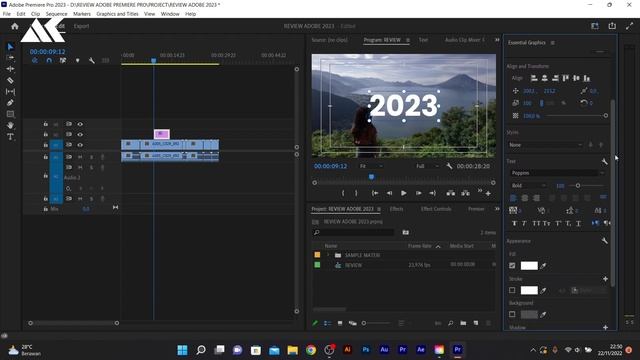
Task: Choose the Ripple Edit tool
Action: point(10,69)
